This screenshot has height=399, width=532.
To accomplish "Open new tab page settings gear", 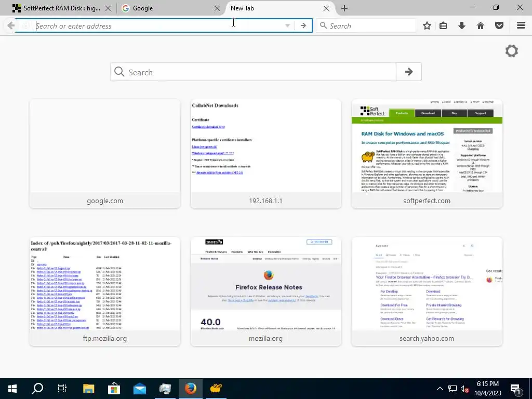I will (512, 51).
